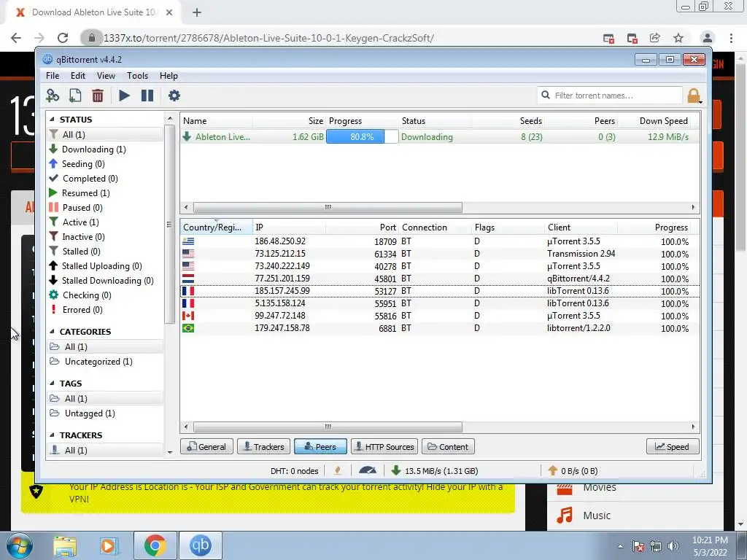Collapse the TAGS section triangle
The image size is (747, 560).
[x=52, y=384]
